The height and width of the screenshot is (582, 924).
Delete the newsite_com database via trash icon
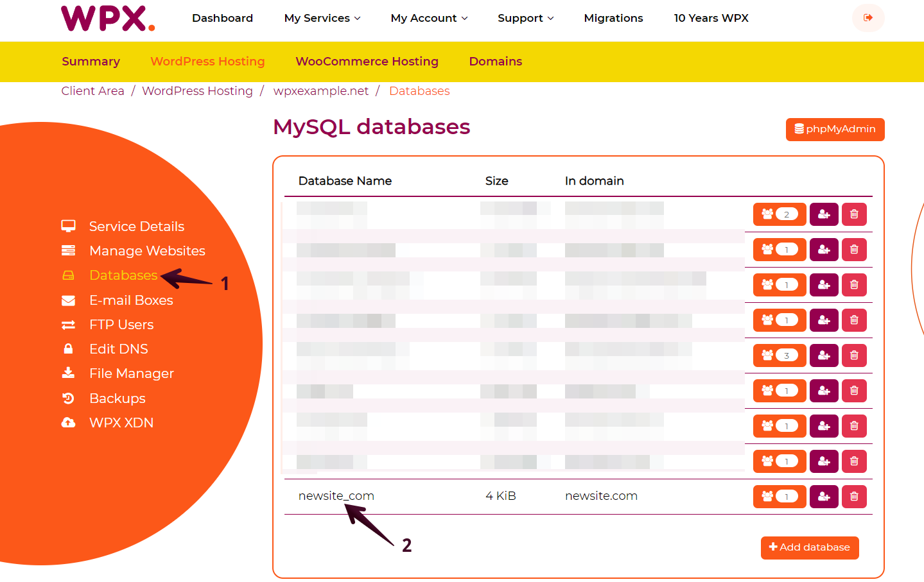(x=854, y=496)
